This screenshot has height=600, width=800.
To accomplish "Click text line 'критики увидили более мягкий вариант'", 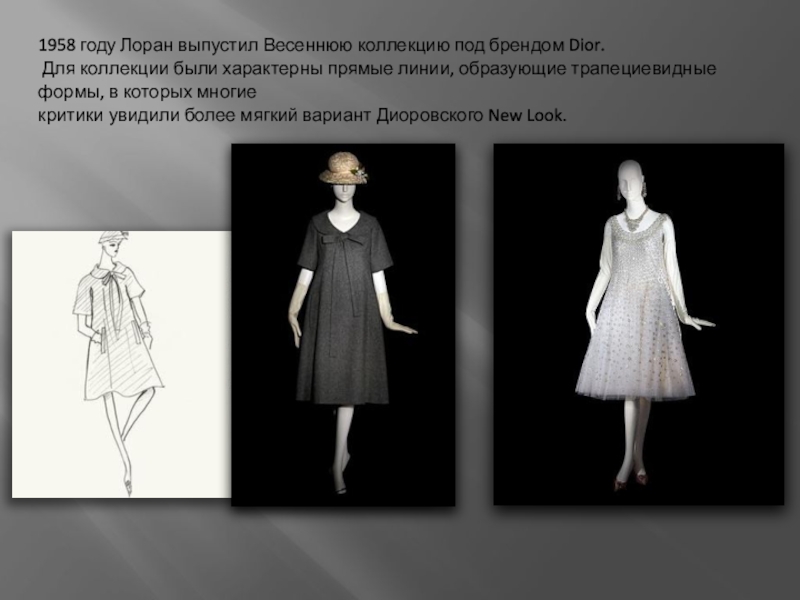I will pos(205,116).
